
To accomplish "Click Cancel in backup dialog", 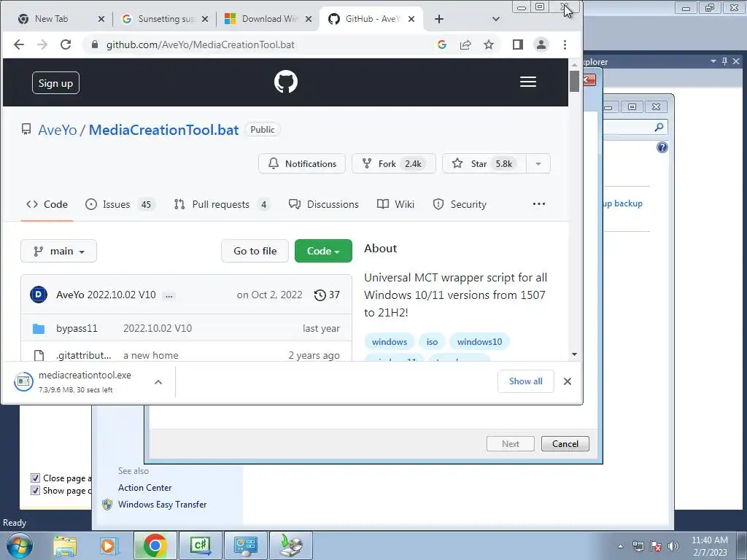I will pos(565,444).
